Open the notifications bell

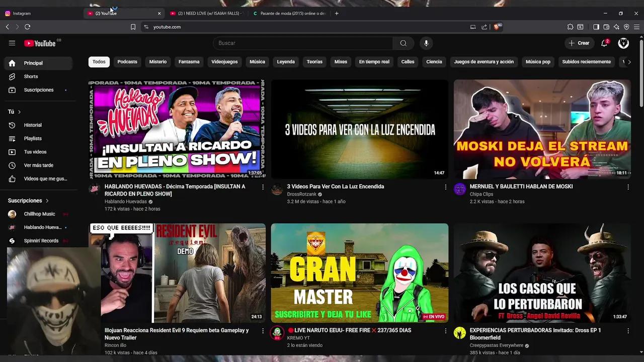[x=604, y=43]
